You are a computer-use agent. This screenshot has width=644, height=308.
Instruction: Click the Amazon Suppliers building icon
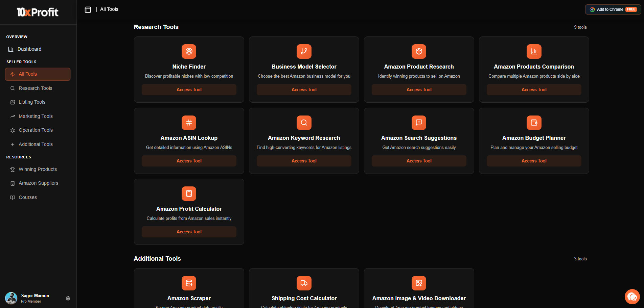13,183
